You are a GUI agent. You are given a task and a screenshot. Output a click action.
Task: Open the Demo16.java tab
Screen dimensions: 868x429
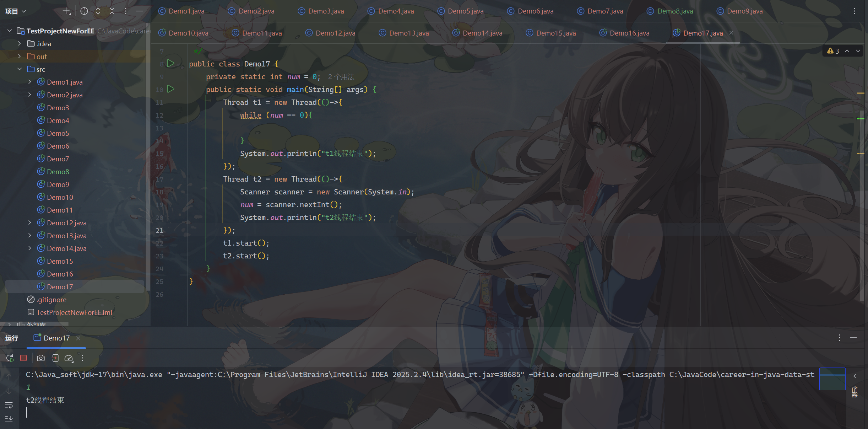(629, 33)
